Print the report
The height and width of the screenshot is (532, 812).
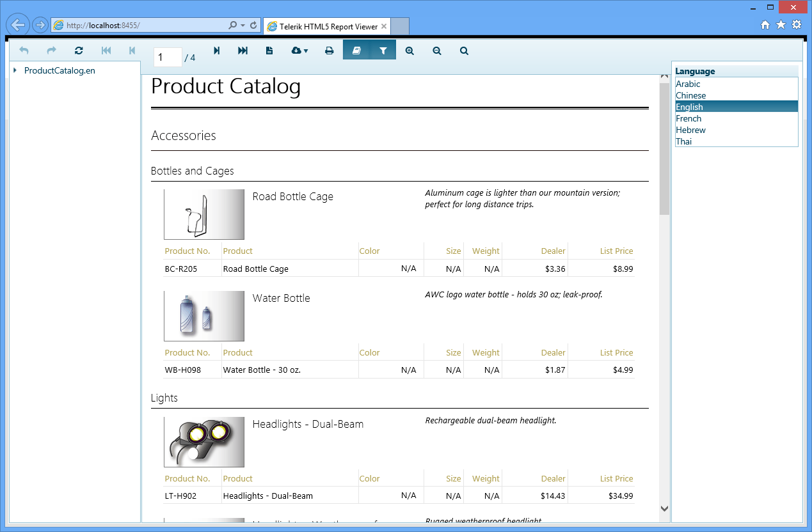click(329, 51)
